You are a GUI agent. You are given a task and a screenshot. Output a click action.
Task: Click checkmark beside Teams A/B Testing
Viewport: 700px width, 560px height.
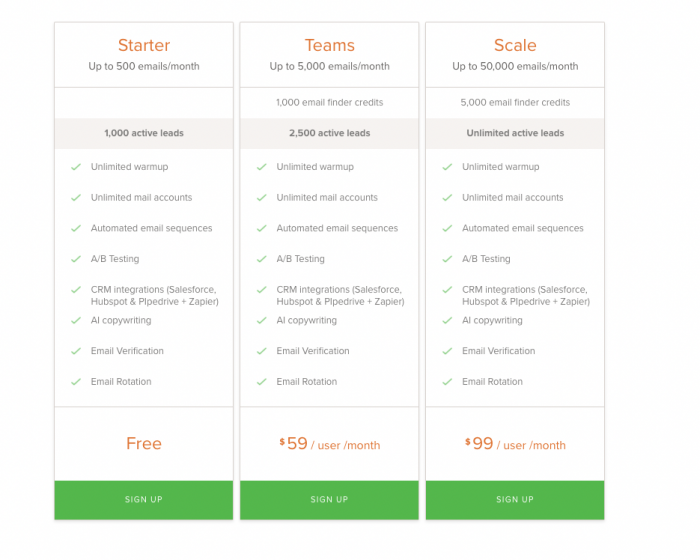(262, 259)
